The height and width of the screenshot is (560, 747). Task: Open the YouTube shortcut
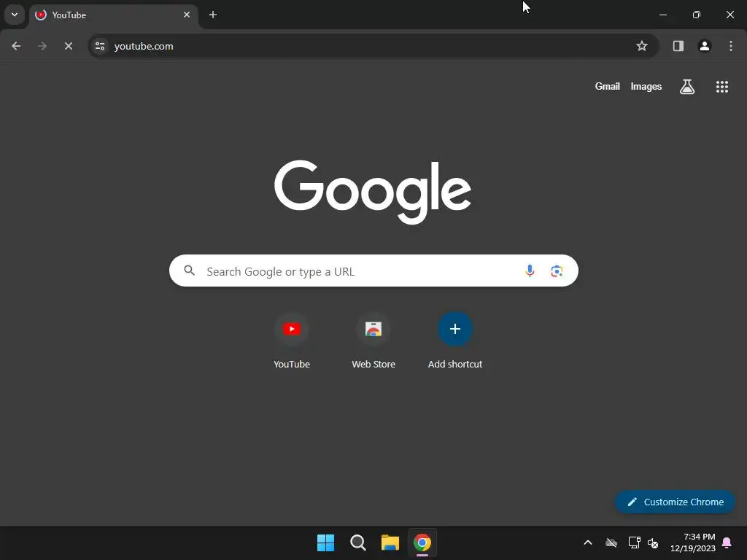coord(292,341)
